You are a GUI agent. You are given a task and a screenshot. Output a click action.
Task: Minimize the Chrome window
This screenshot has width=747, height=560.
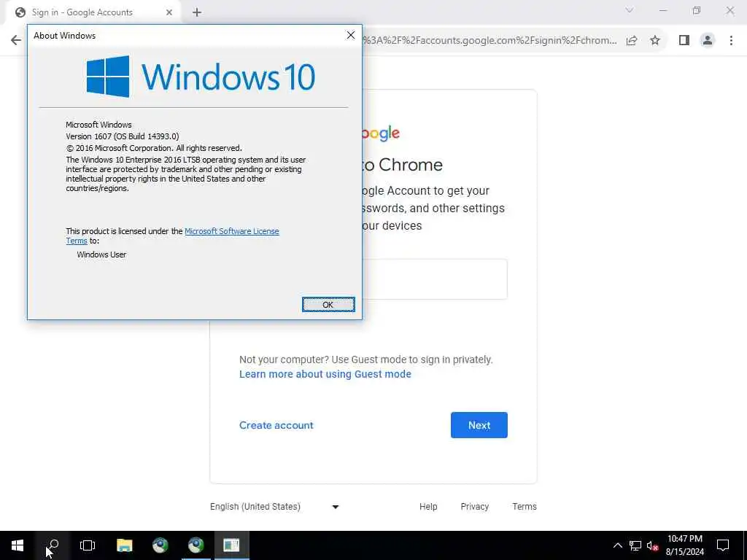point(662,10)
